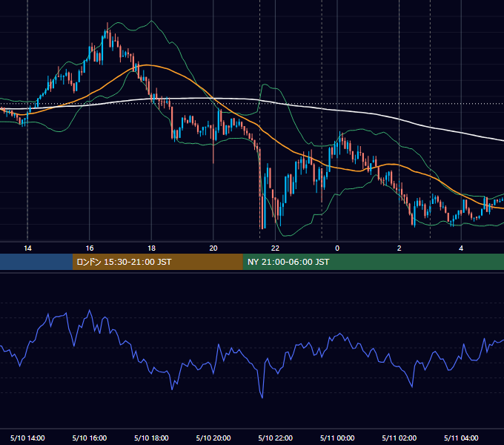Click the 5/10 22:00 date label
This screenshot has height=445, width=504.
(276, 438)
